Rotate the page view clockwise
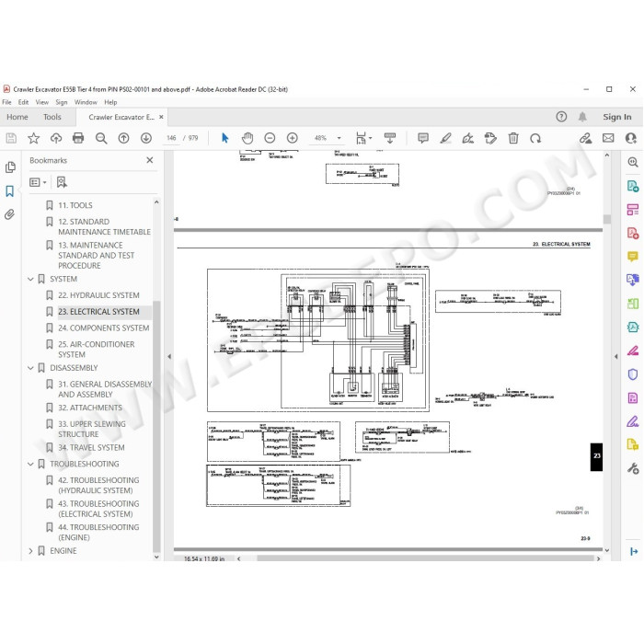The image size is (644, 644). (535, 138)
